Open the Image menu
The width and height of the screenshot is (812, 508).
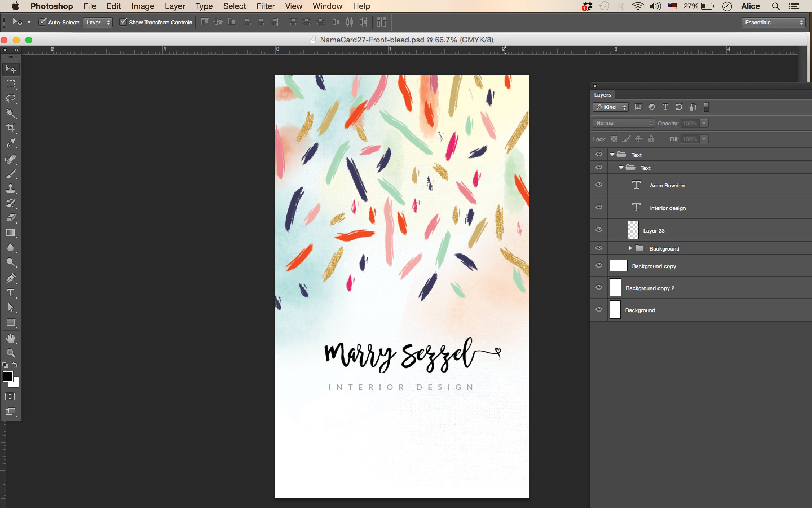pos(143,6)
